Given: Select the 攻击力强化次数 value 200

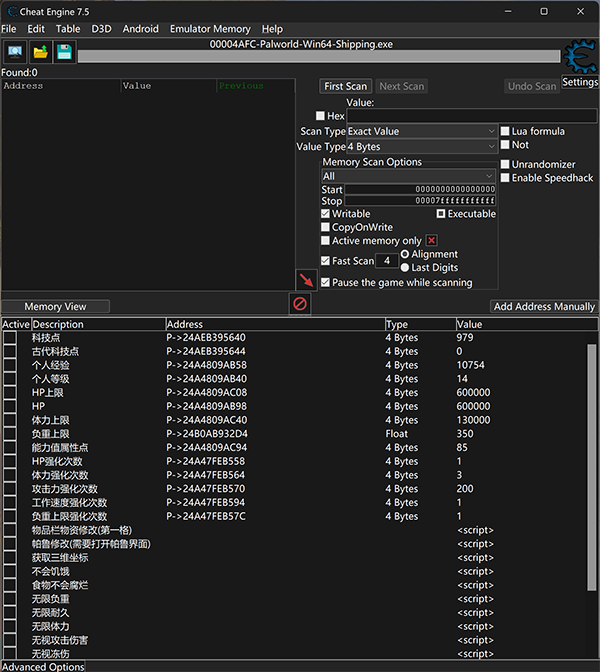Looking at the screenshot, I should tap(465, 489).
